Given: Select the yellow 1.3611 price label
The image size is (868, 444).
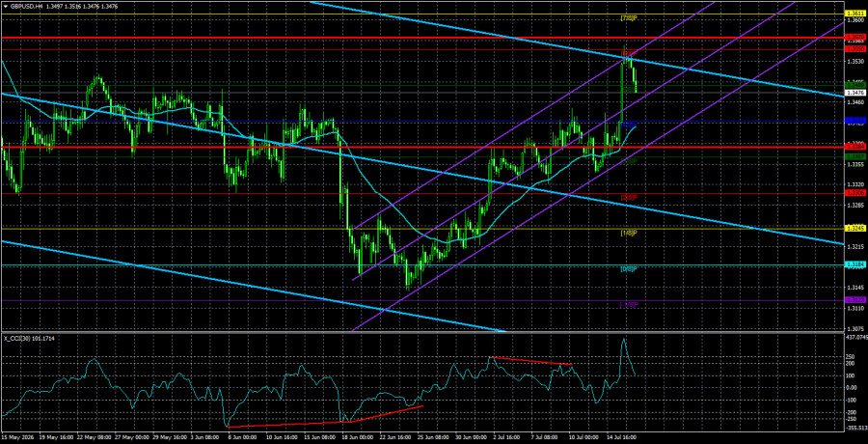Looking at the screenshot, I should pos(852,13).
